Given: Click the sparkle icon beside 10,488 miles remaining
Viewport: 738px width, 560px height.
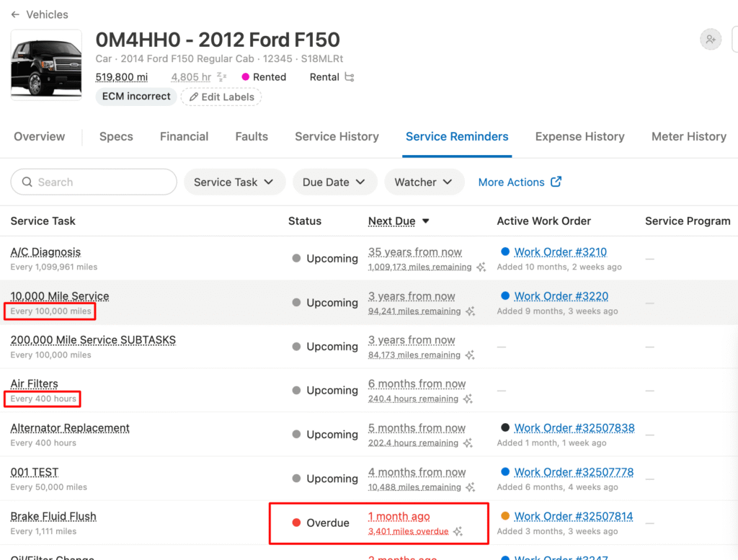Looking at the screenshot, I should pos(470,487).
